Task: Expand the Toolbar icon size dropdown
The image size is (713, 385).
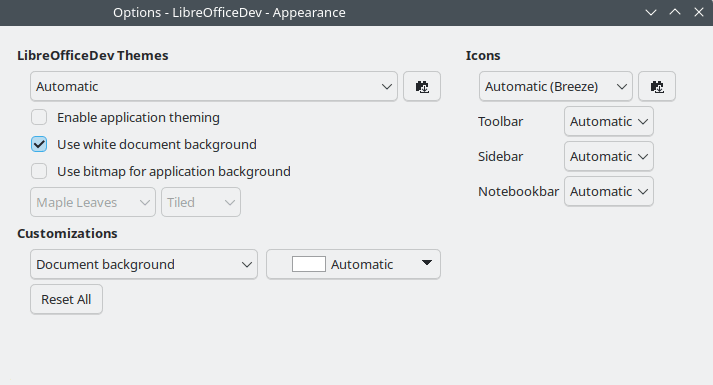Action: tap(609, 121)
